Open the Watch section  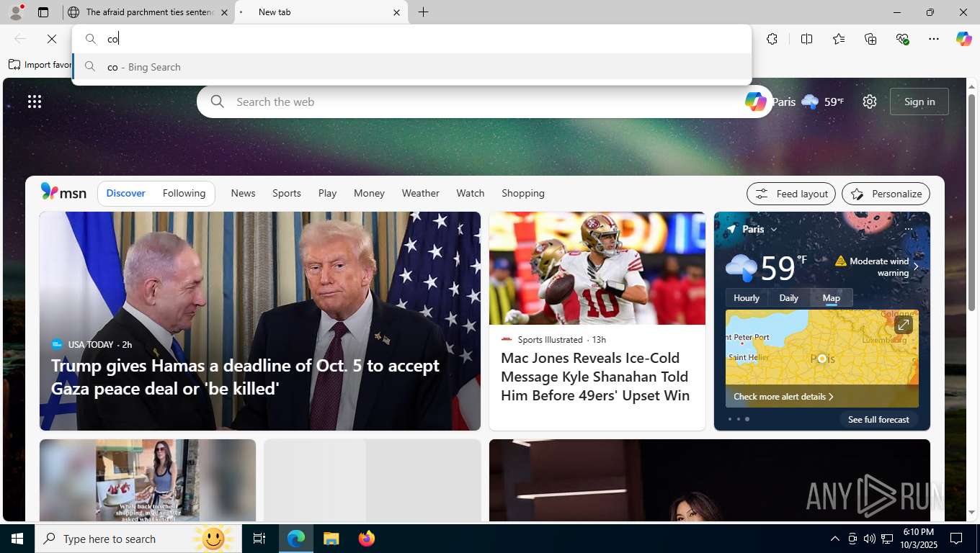[470, 193]
